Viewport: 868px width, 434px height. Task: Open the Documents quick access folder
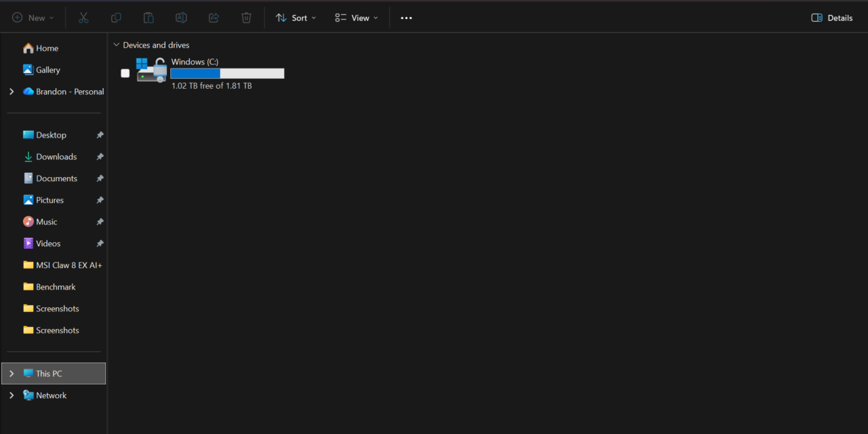50,178
